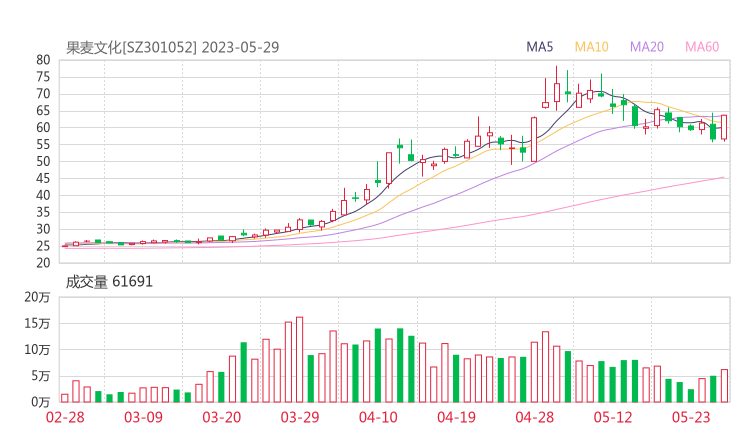Click the leftmost volume bar above 02-28
Screen dimensions: 740x440
[65, 397]
